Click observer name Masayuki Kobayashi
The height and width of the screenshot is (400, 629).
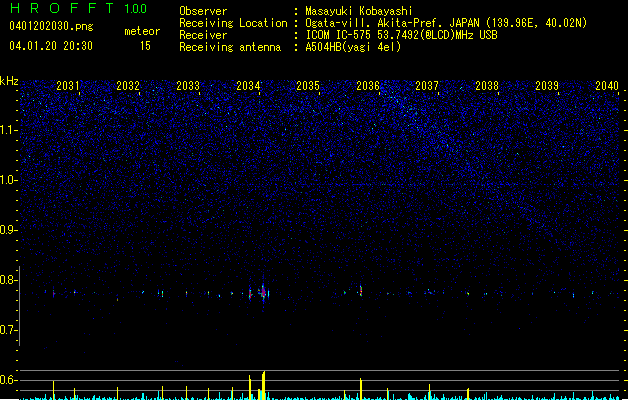pyautogui.click(x=359, y=11)
